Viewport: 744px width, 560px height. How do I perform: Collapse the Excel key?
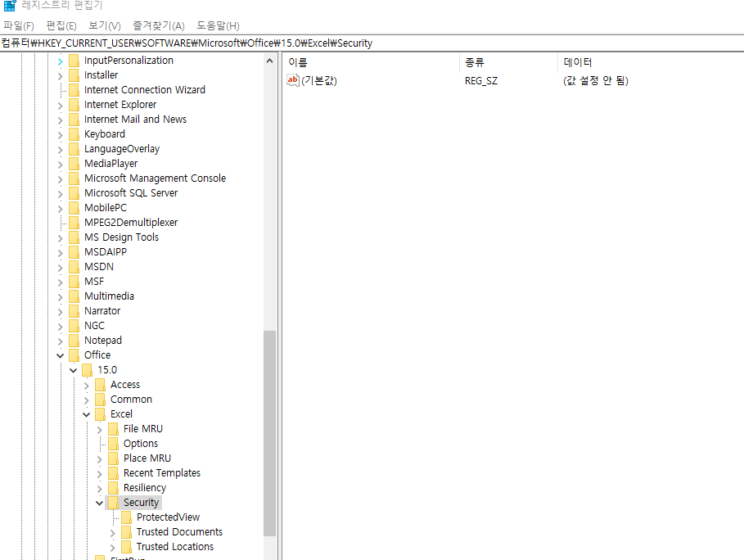(86, 414)
